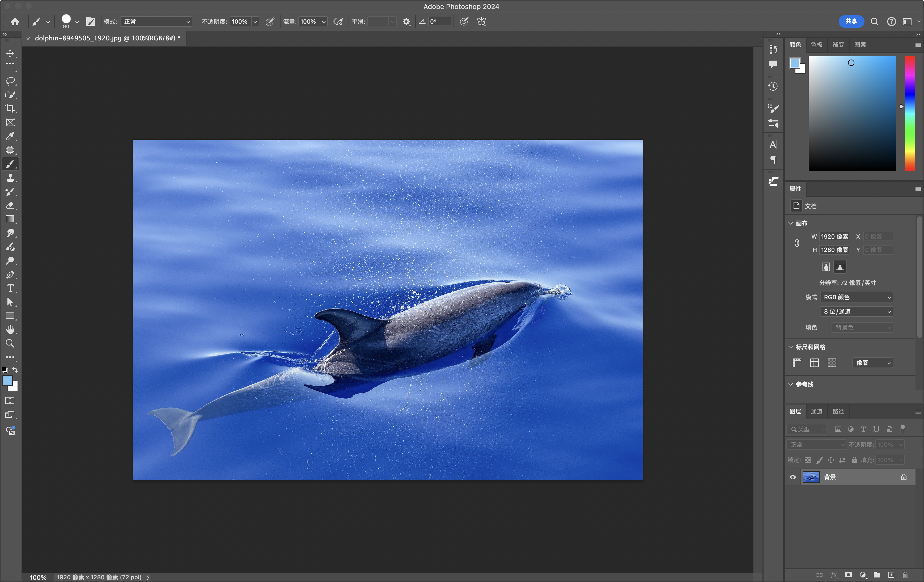Viewport: 924px width, 582px height.
Task: Open the RGB 颜色 mode dropdown
Action: pos(856,297)
